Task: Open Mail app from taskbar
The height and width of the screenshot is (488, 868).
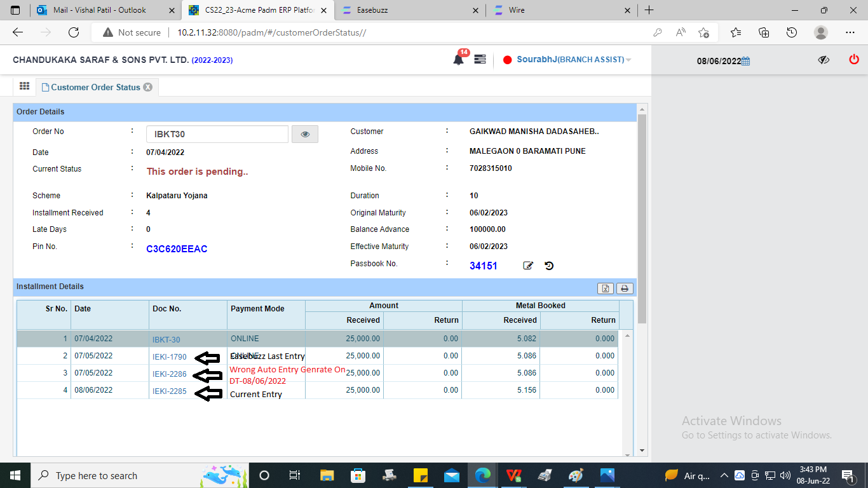Action: pyautogui.click(x=452, y=475)
